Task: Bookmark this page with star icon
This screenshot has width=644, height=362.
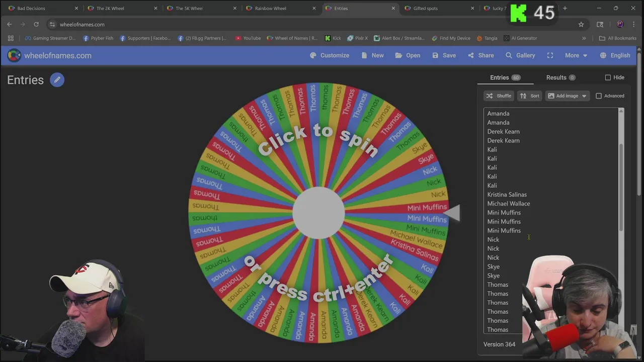Action: pyautogui.click(x=581, y=24)
